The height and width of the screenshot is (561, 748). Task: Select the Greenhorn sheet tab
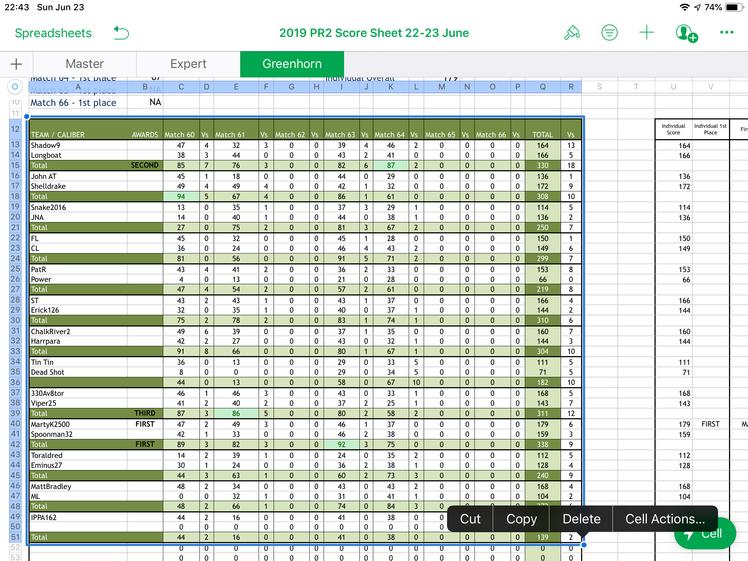coord(292,64)
